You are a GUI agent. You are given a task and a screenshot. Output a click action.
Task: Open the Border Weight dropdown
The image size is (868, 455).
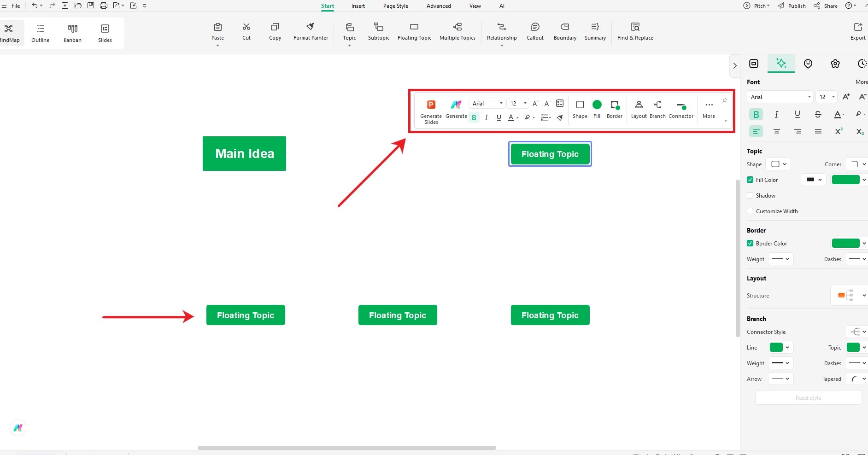(x=780, y=259)
